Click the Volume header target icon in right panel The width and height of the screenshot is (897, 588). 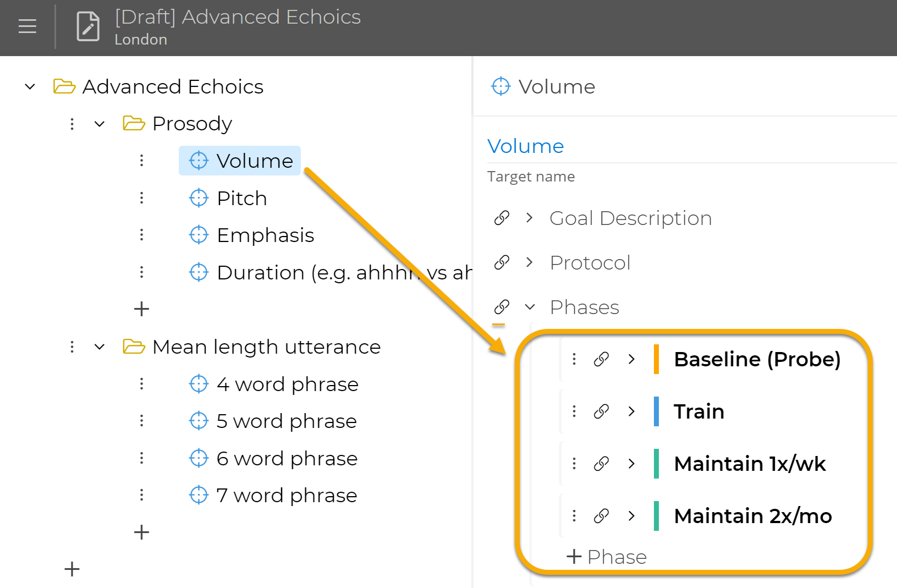tap(500, 86)
